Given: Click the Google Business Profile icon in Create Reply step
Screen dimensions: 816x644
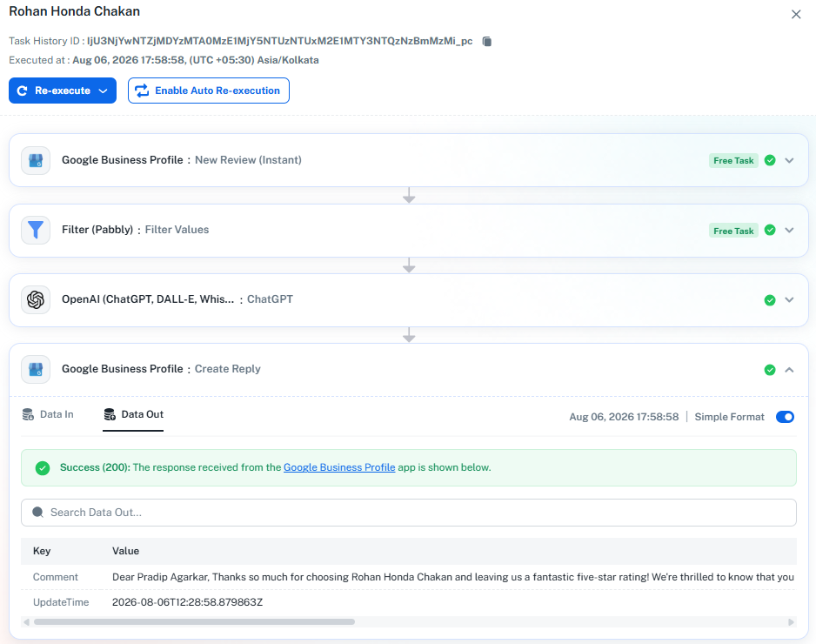Looking at the screenshot, I should [x=36, y=370].
